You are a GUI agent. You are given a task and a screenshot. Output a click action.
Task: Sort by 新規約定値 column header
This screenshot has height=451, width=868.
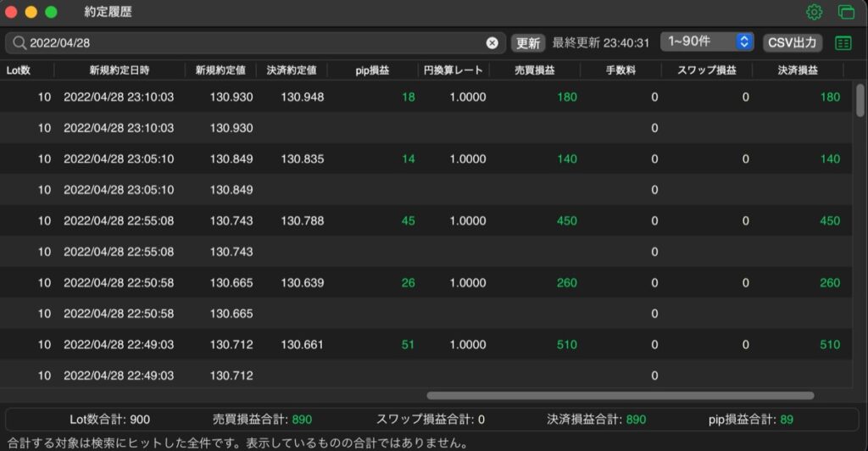[x=220, y=70]
